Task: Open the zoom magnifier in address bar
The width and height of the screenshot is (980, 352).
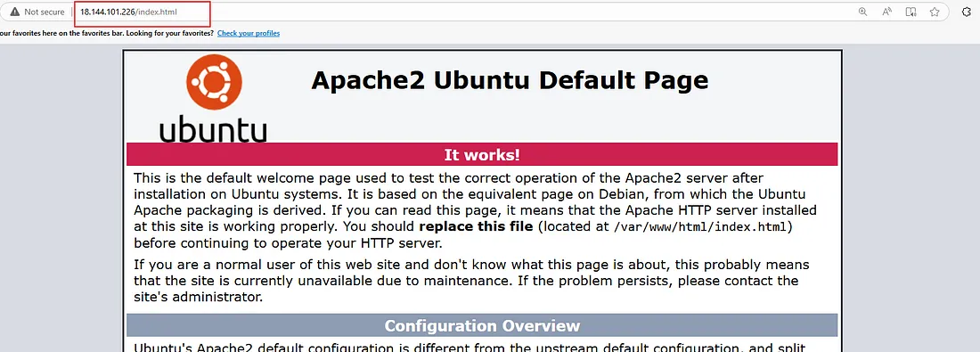Action: [x=862, y=12]
